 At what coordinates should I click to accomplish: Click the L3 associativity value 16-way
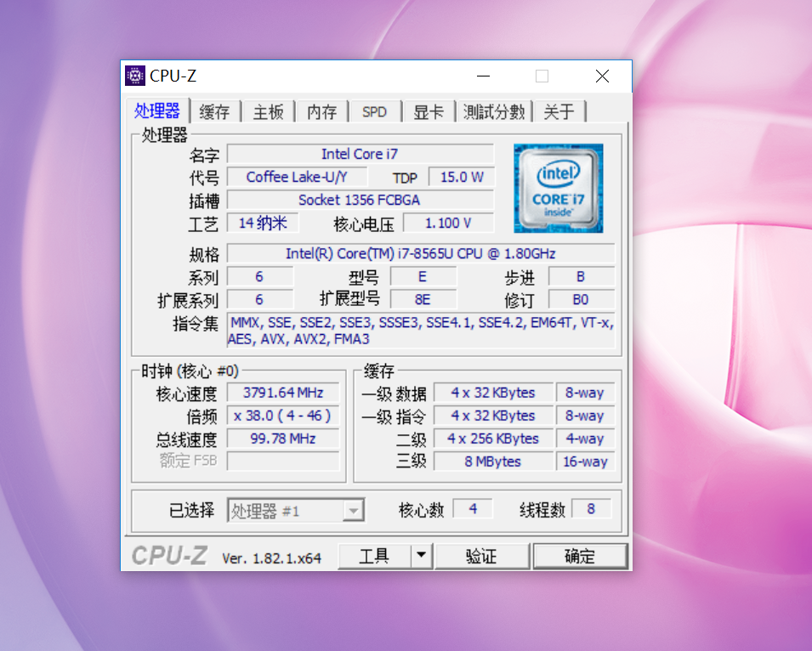(585, 461)
